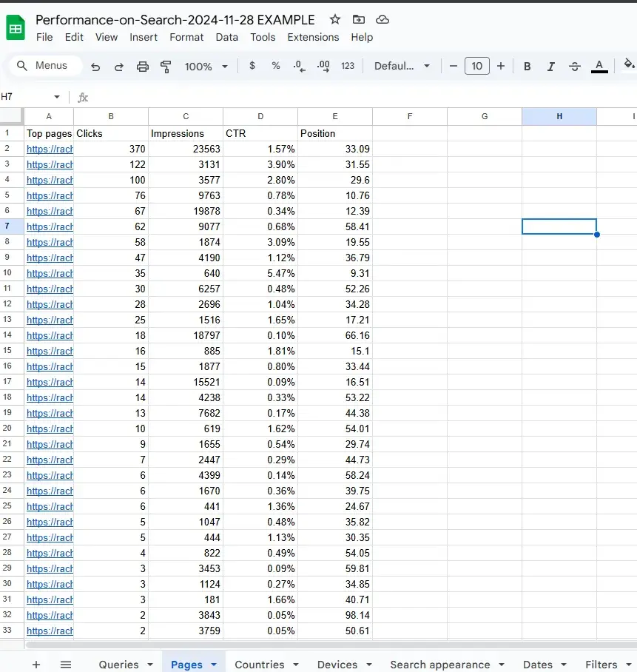637x672 pixels.
Task: Click the Undo arrow
Action: click(x=95, y=67)
